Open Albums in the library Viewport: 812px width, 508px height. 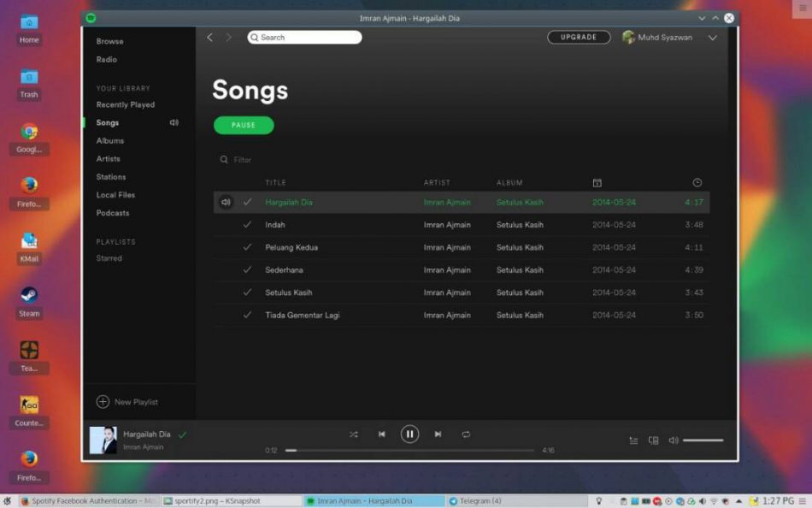click(x=109, y=141)
